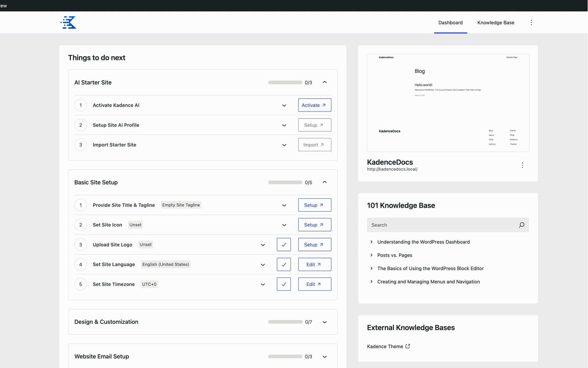Click the Empty Site Tagline badge

pyautogui.click(x=181, y=205)
